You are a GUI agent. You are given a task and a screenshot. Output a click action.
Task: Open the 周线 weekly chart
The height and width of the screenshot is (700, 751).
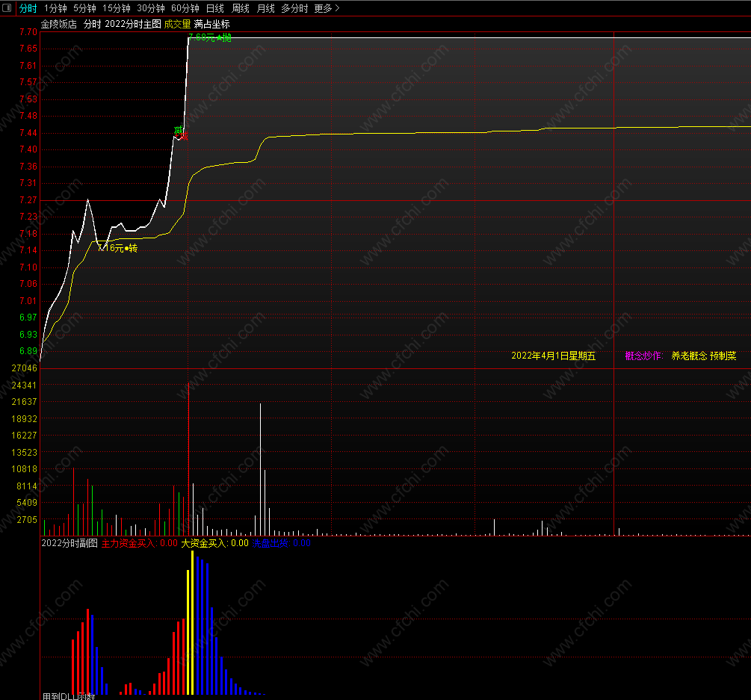(x=241, y=8)
